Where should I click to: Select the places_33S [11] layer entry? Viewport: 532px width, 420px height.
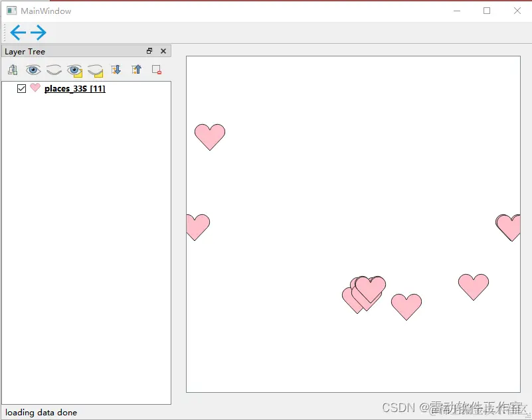click(x=74, y=88)
